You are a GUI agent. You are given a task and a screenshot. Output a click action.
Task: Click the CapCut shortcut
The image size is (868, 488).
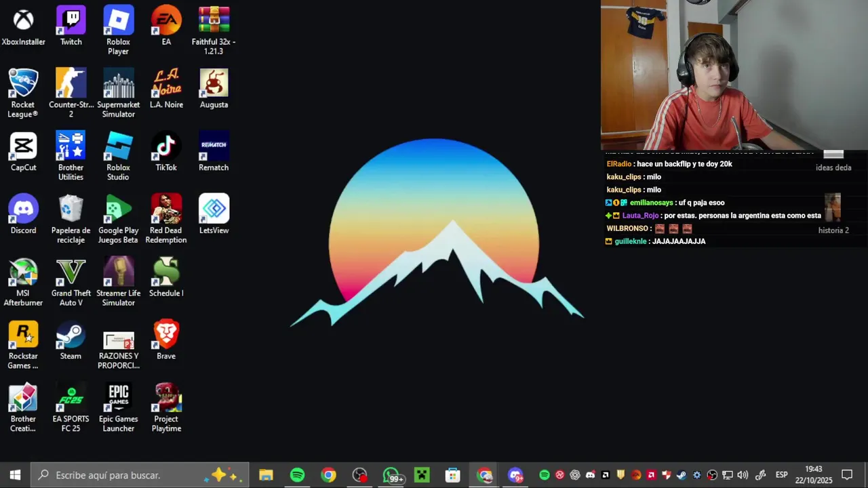click(x=23, y=152)
